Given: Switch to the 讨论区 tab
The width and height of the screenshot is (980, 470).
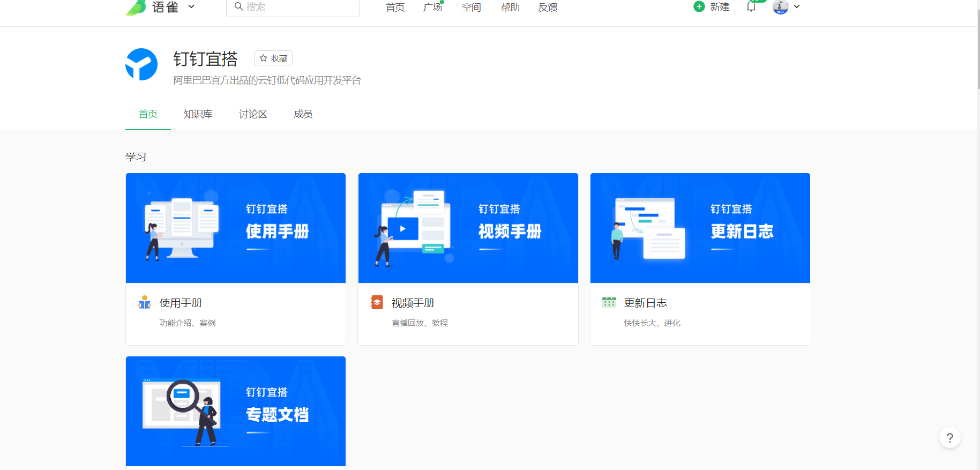Looking at the screenshot, I should click(253, 114).
